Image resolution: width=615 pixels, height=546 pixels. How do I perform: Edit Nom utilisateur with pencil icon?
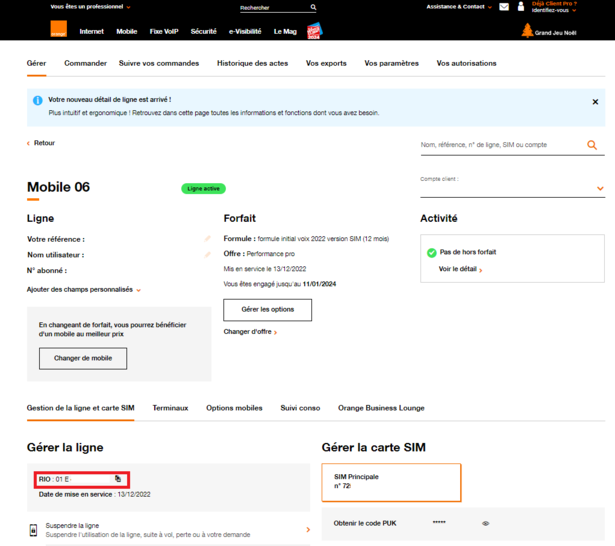(208, 255)
